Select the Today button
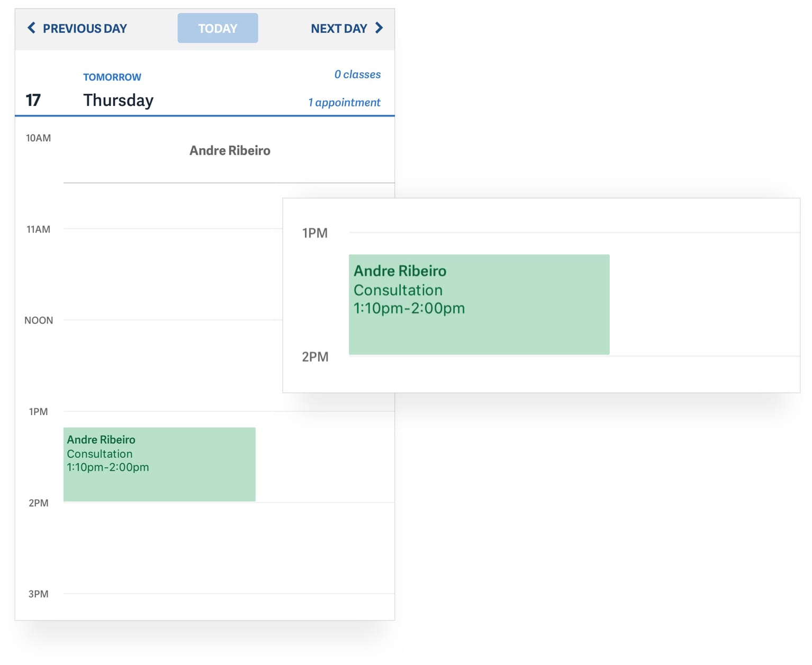The image size is (812, 665). (x=217, y=28)
